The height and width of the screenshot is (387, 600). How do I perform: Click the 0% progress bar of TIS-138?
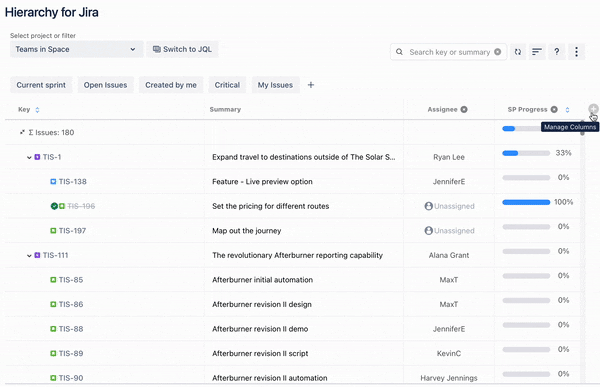(526, 178)
